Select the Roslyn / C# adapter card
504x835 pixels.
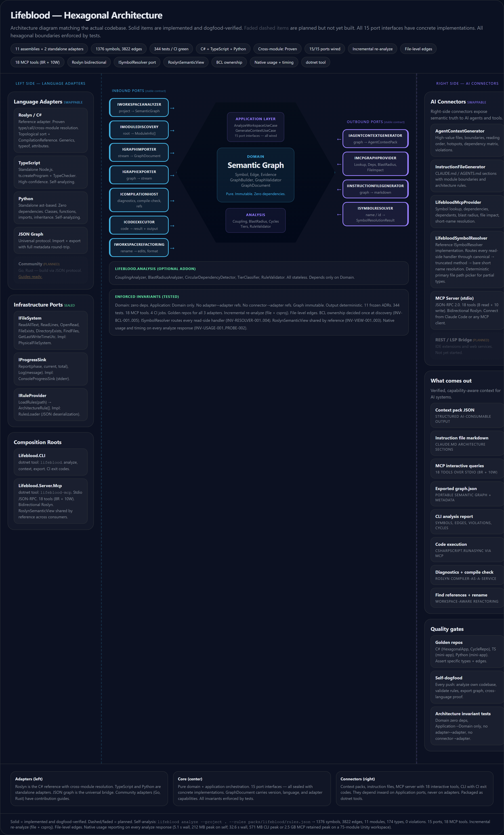click(51, 130)
